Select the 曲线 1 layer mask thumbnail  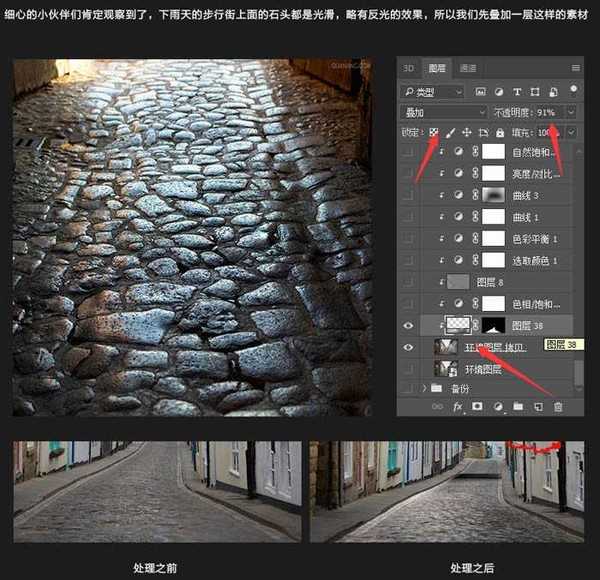pos(493,218)
